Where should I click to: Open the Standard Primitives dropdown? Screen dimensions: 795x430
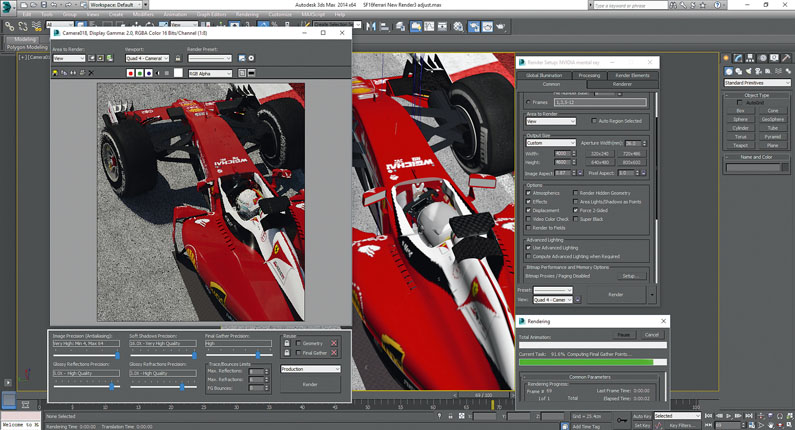757,83
